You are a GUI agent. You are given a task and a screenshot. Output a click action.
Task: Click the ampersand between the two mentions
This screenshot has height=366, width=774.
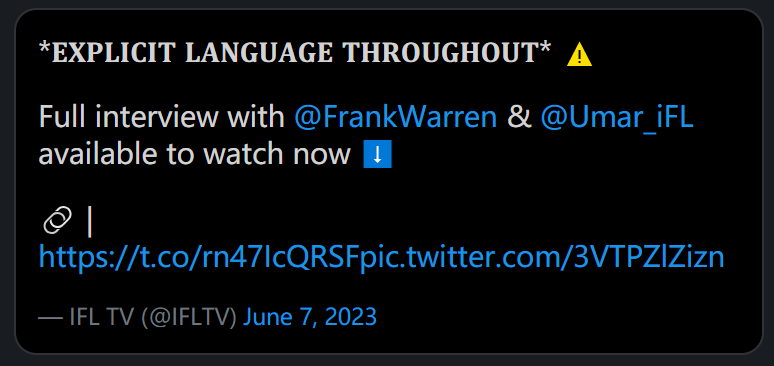pos(519,117)
